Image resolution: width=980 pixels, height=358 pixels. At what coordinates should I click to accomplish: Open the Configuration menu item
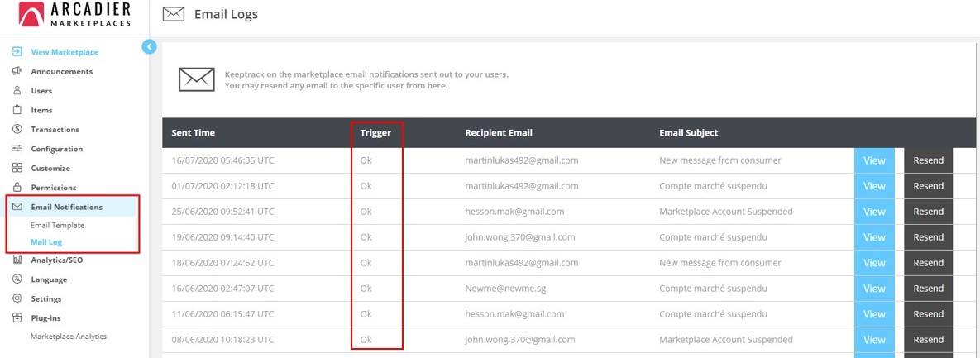tap(57, 149)
